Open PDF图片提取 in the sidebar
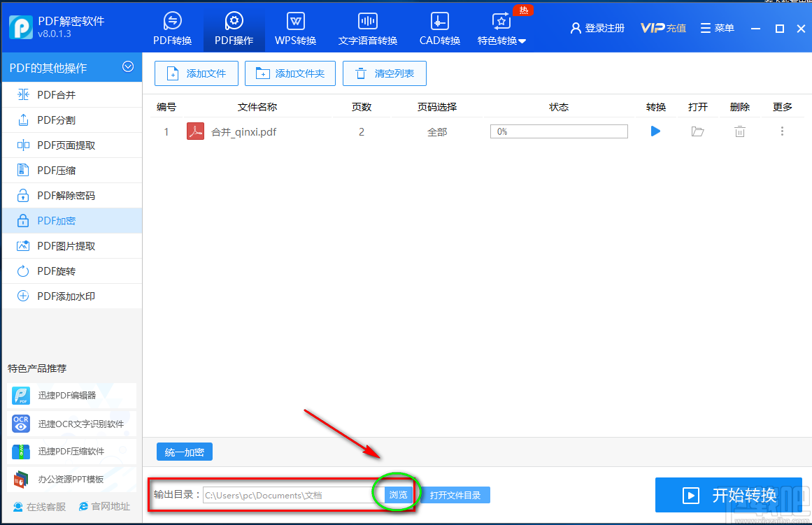 click(72, 246)
